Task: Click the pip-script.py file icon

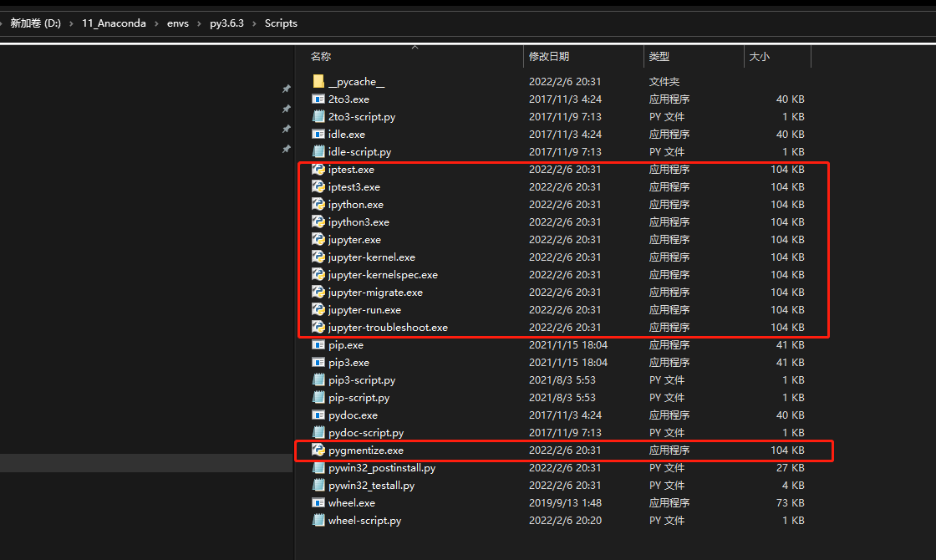Action: point(318,398)
